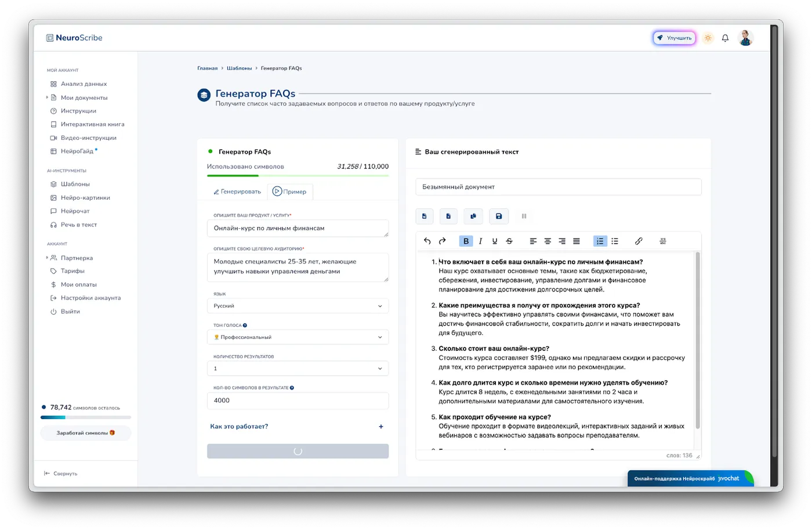Center-align the text
Screen dimensions: 812x530
click(x=548, y=241)
